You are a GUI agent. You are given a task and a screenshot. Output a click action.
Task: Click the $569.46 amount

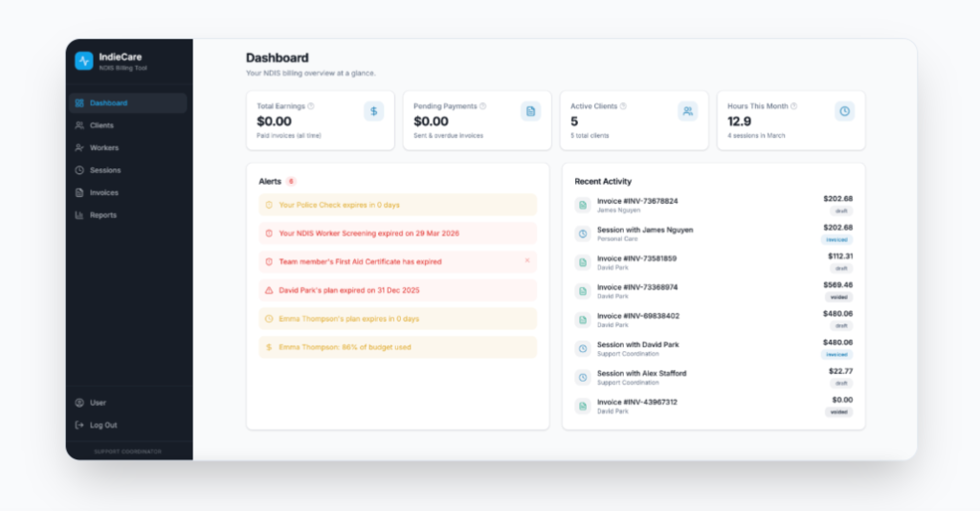[837, 285]
